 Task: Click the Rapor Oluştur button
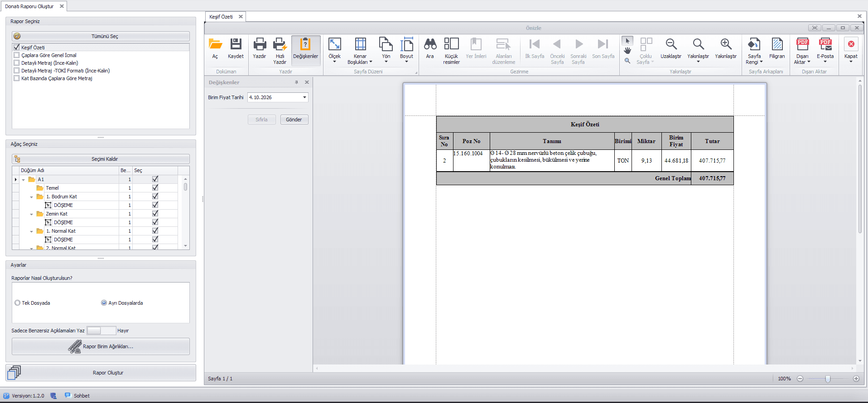pyautogui.click(x=101, y=373)
